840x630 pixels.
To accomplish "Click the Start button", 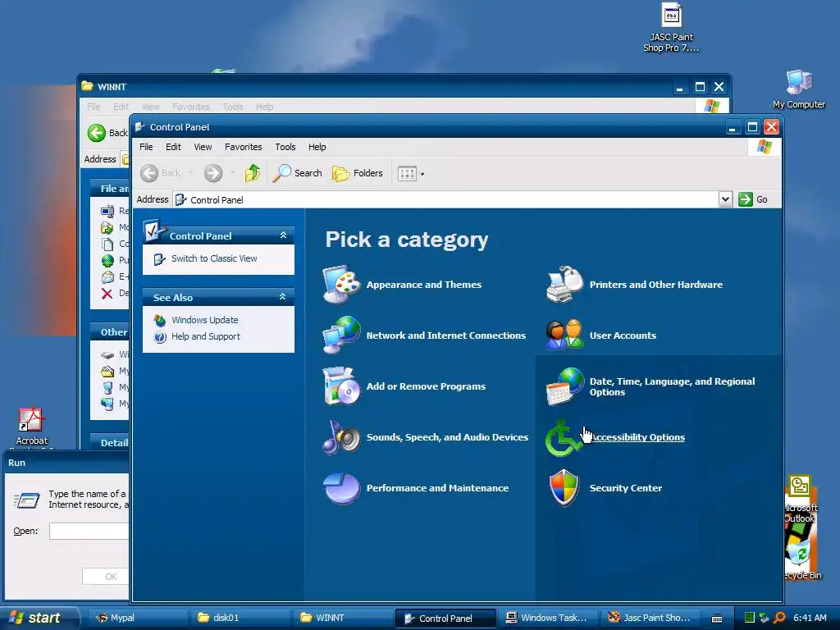I will [39, 618].
